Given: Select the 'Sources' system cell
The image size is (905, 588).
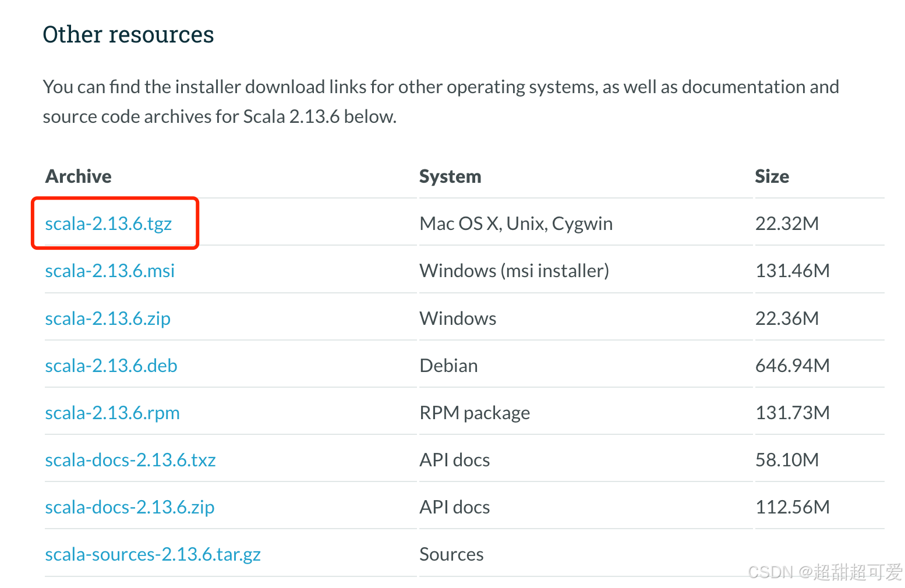Looking at the screenshot, I should 451,554.
